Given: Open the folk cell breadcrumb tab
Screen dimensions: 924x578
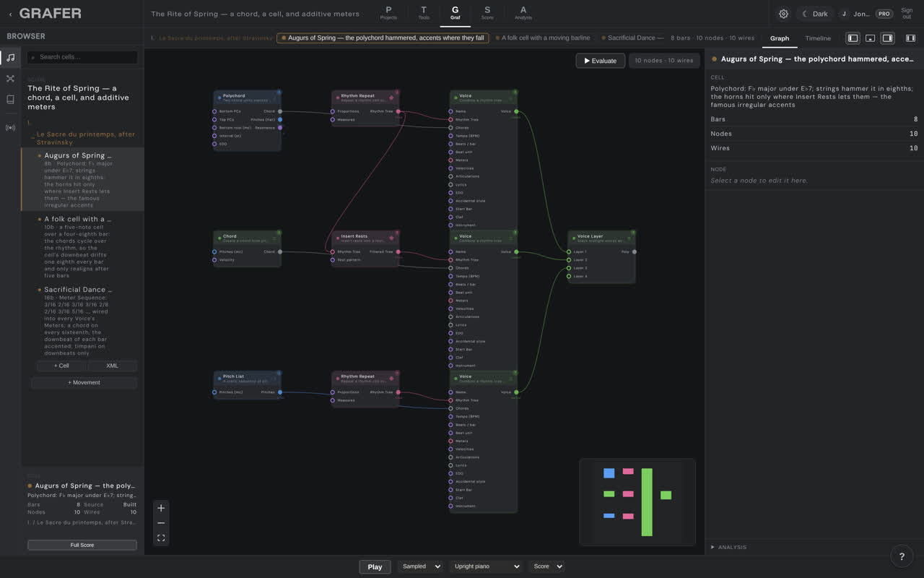Looking at the screenshot, I should click(542, 38).
